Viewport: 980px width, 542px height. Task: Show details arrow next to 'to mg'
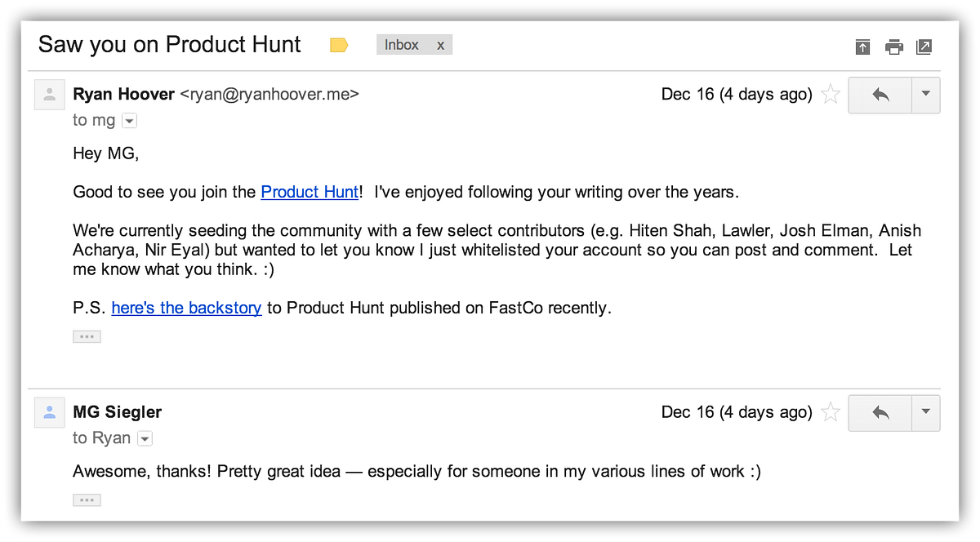129,121
